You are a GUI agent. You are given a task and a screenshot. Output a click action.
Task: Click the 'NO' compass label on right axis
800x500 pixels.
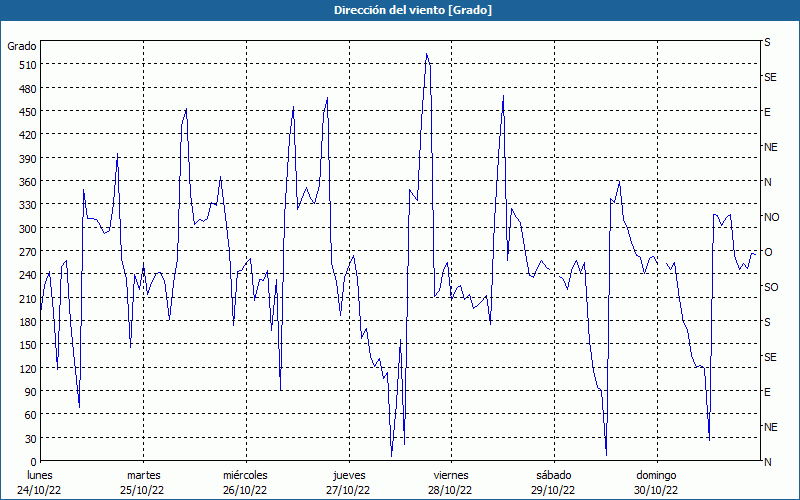[771, 217]
